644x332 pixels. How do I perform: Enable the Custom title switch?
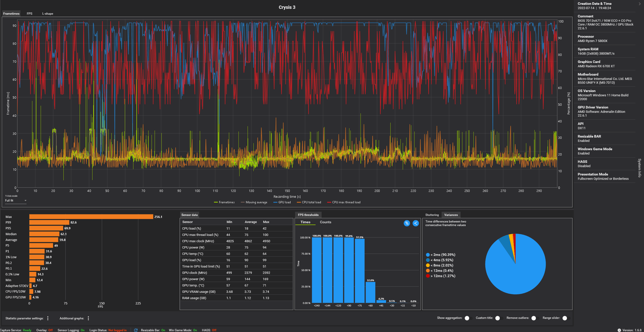(499, 318)
